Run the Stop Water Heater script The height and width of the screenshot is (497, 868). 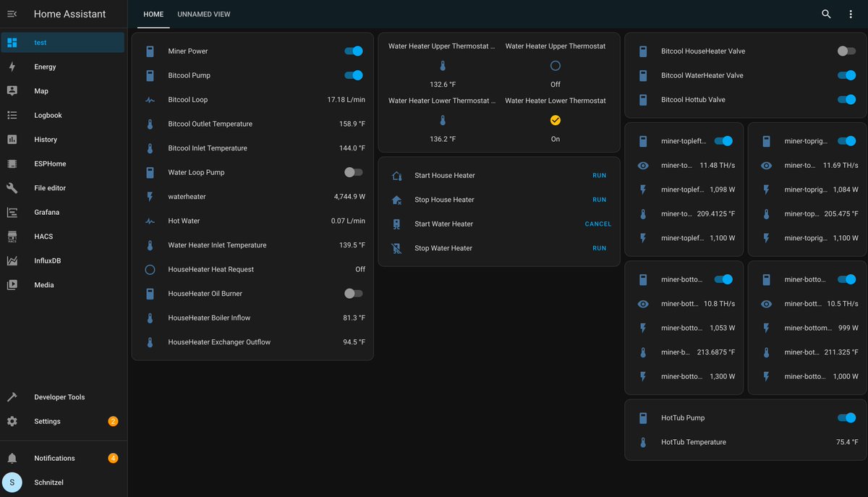(x=600, y=248)
